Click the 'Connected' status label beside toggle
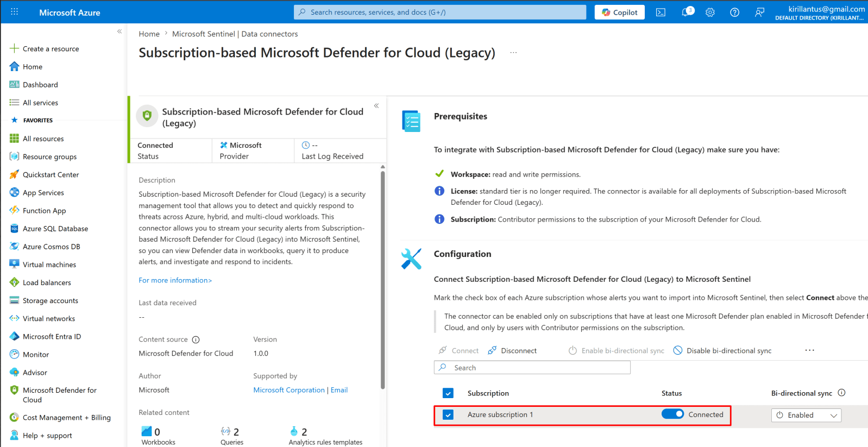Image resolution: width=868 pixels, height=447 pixels. tap(706, 414)
